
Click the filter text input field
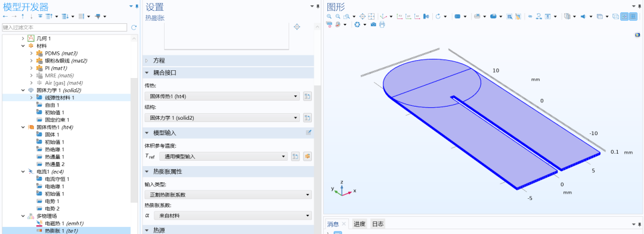pyautogui.click(x=64, y=27)
